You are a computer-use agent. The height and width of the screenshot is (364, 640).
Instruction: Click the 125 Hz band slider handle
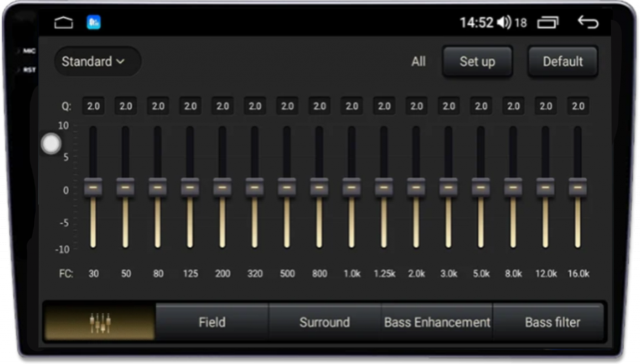[x=190, y=187]
